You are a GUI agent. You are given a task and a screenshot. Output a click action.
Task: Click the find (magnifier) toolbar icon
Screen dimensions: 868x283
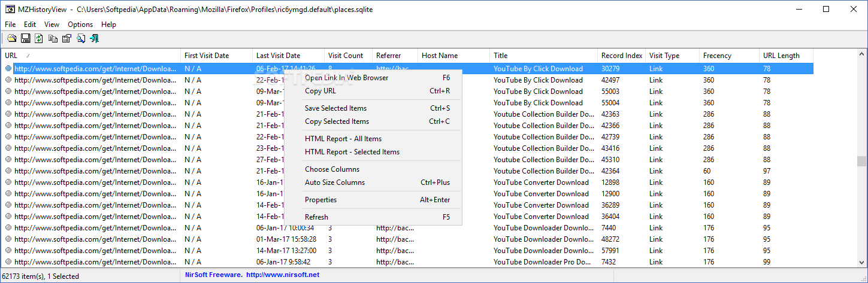pyautogui.click(x=80, y=38)
